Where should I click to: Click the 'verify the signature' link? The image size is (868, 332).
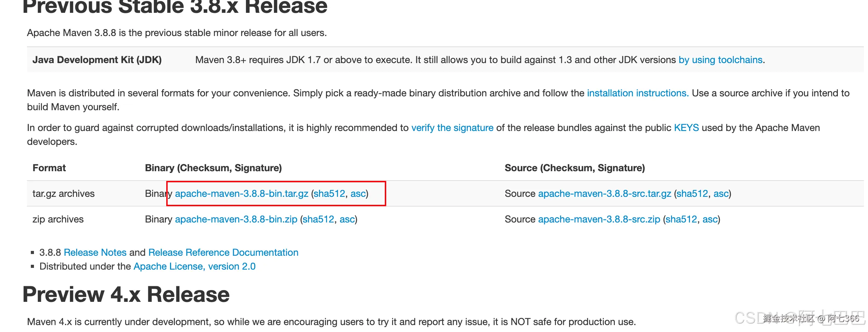tap(452, 128)
